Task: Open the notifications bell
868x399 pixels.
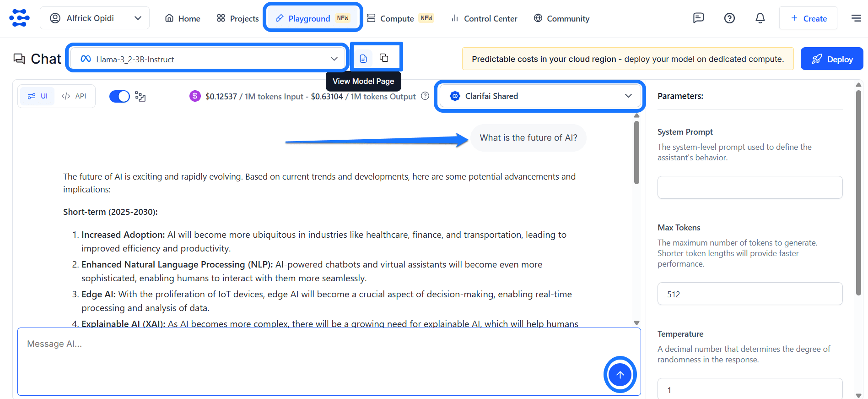Action: (760, 18)
